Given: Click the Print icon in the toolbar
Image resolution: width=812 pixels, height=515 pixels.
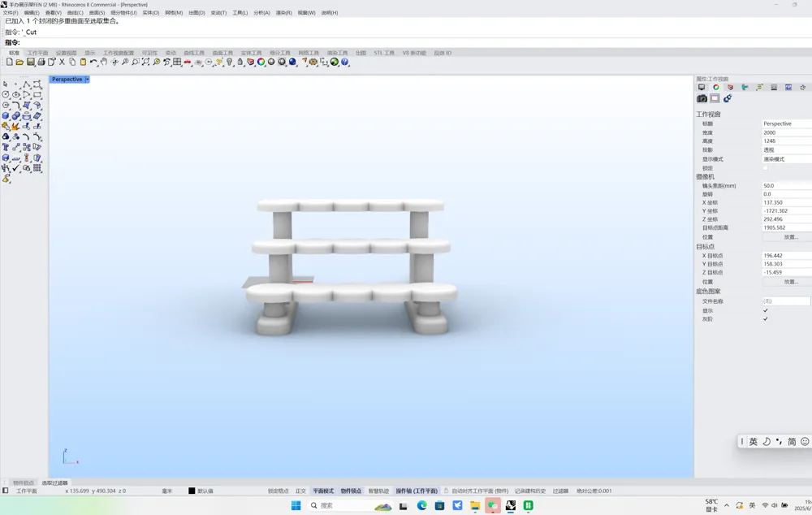Looking at the screenshot, I should point(41,62).
